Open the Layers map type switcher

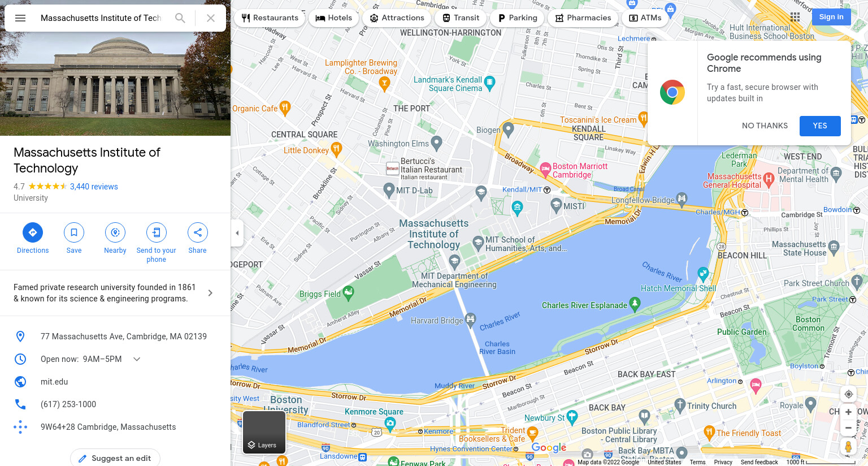264,432
